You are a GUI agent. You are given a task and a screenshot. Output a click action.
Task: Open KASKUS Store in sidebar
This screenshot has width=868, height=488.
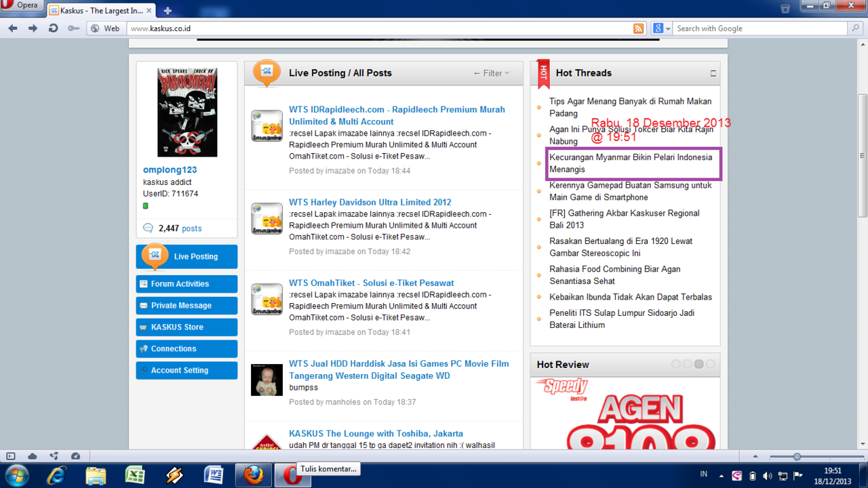(x=187, y=327)
